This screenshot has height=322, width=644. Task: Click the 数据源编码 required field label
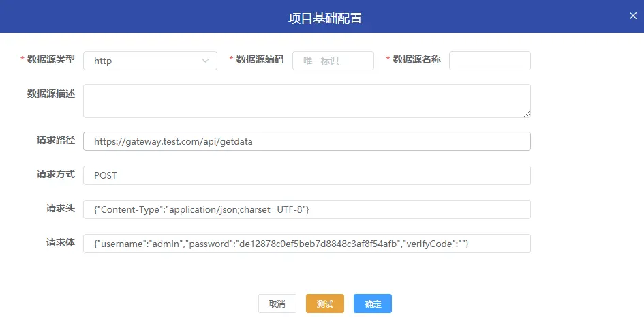pos(259,59)
